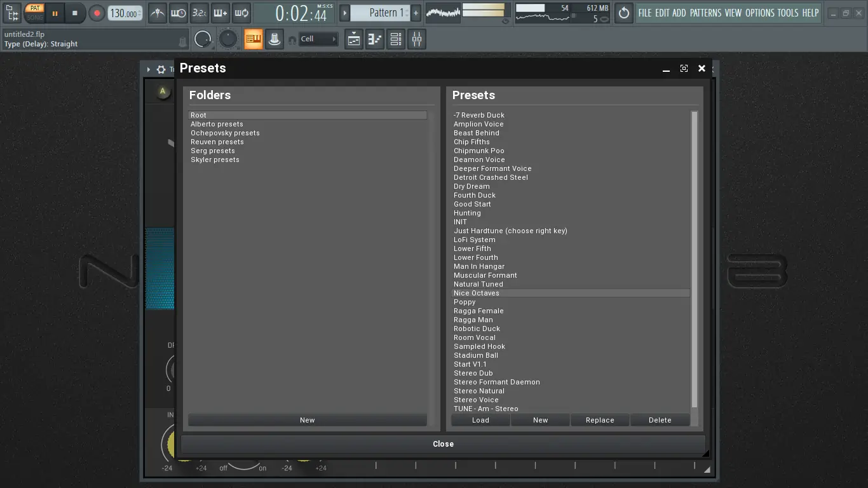This screenshot has width=868, height=488.
Task: Click the multilink to controllers icon
Action: click(x=275, y=39)
